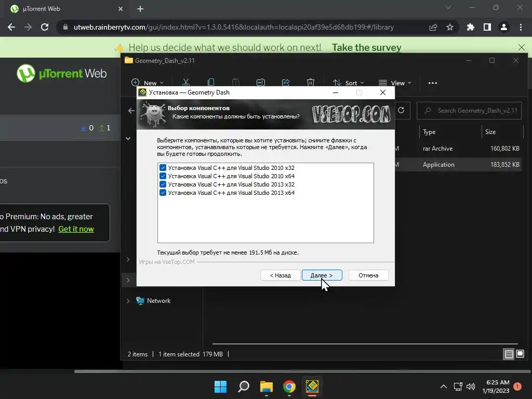Click the Delete trash icon in Explorer

tap(311, 83)
